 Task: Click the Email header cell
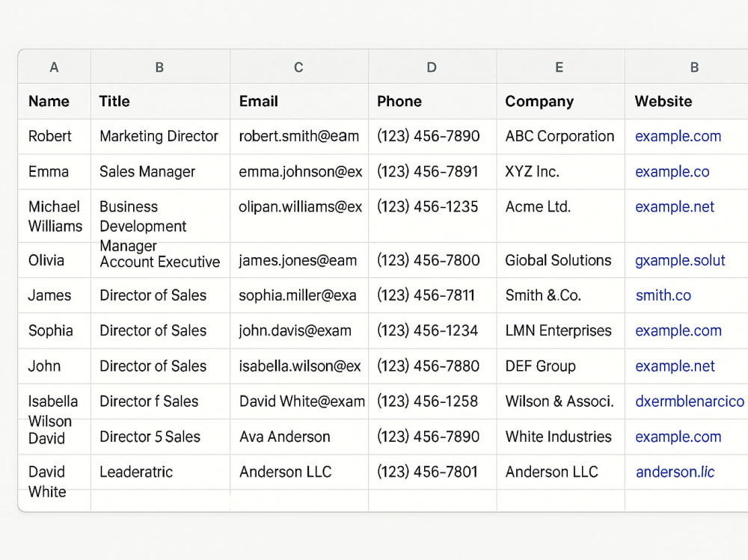(298, 101)
